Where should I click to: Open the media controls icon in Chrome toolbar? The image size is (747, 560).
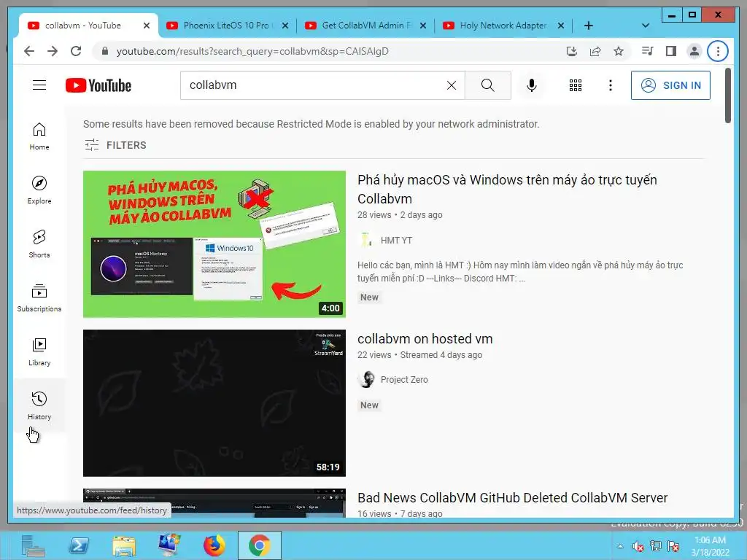coord(648,51)
